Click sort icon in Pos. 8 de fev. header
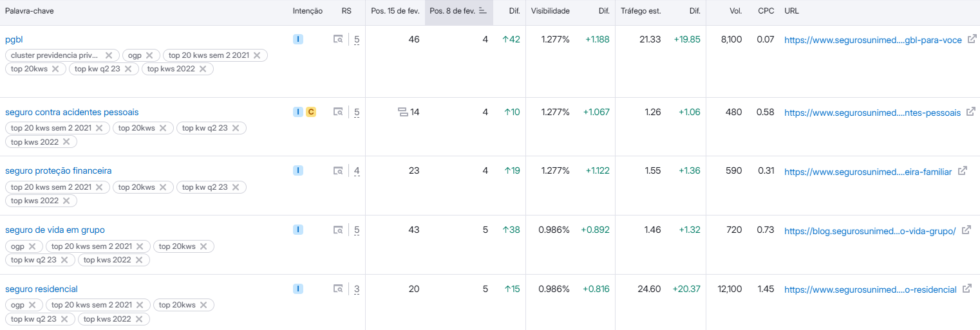The height and width of the screenshot is (330, 980). coord(483,12)
